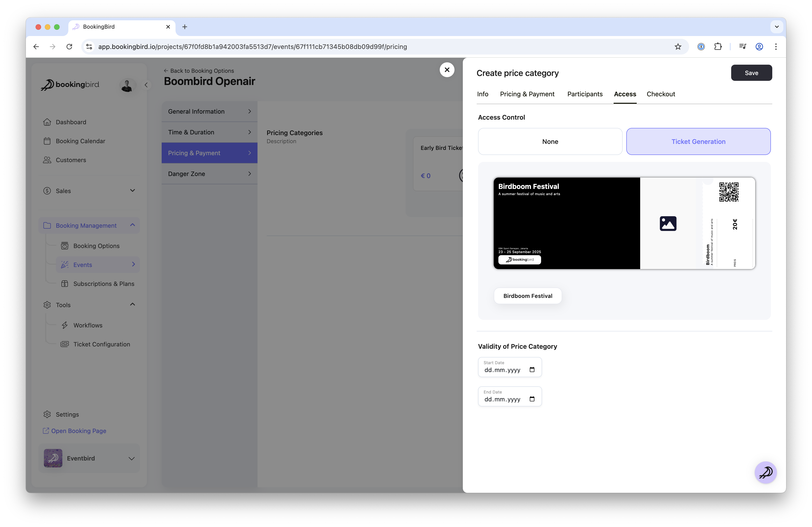This screenshot has width=812, height=527.
Task: Open Booking Calendar from sidebar
Action: click(80, 141)
